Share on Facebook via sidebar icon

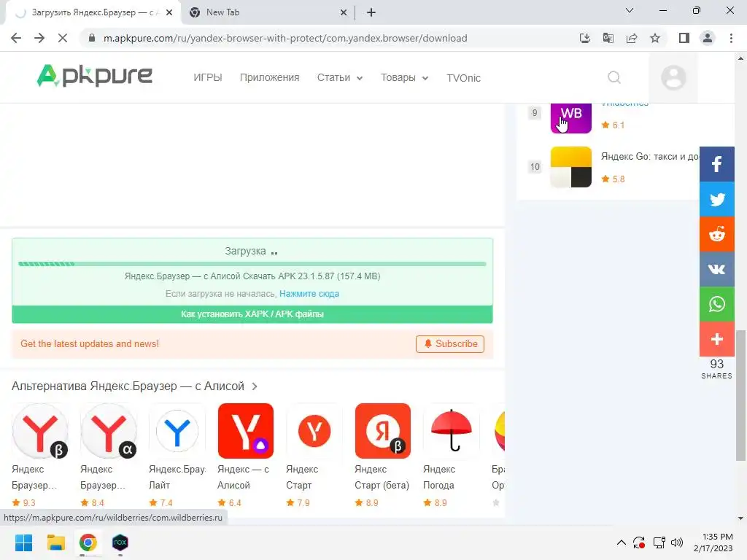click(x=716, y=164)
